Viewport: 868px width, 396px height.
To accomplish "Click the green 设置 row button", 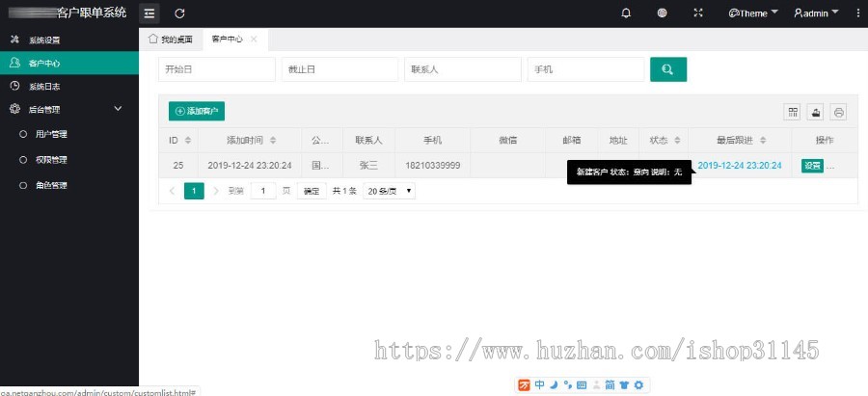I will pos(812,166).
